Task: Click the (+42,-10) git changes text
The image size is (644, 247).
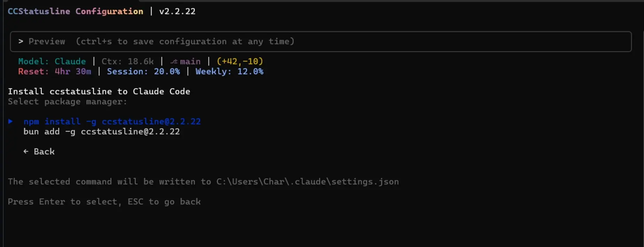Action: pos(240,61)
